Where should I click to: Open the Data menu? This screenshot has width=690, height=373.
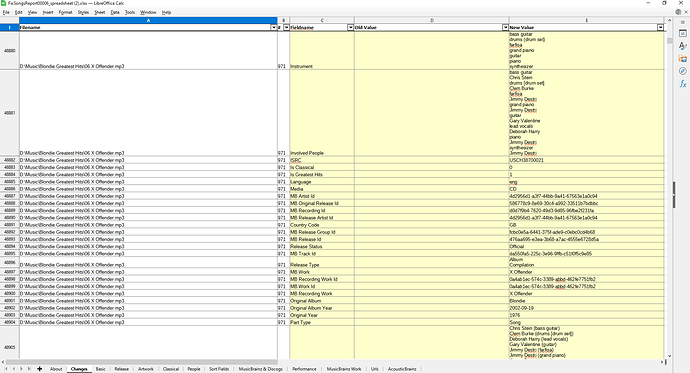click(x=115, y=12)
